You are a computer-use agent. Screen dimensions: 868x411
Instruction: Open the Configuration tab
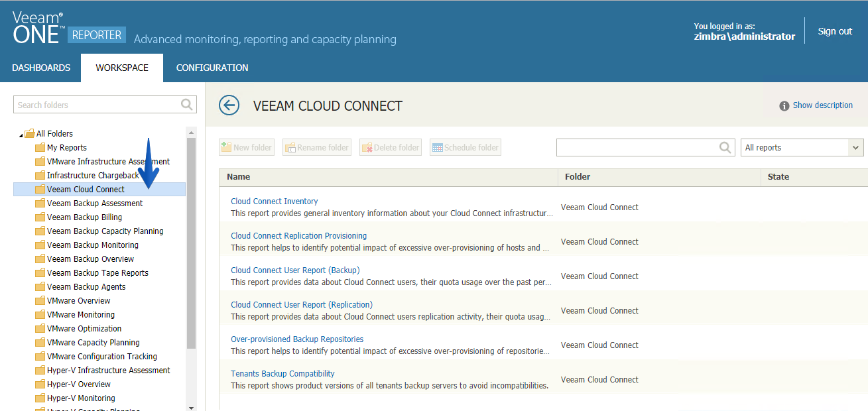click(x=212, y=68)
